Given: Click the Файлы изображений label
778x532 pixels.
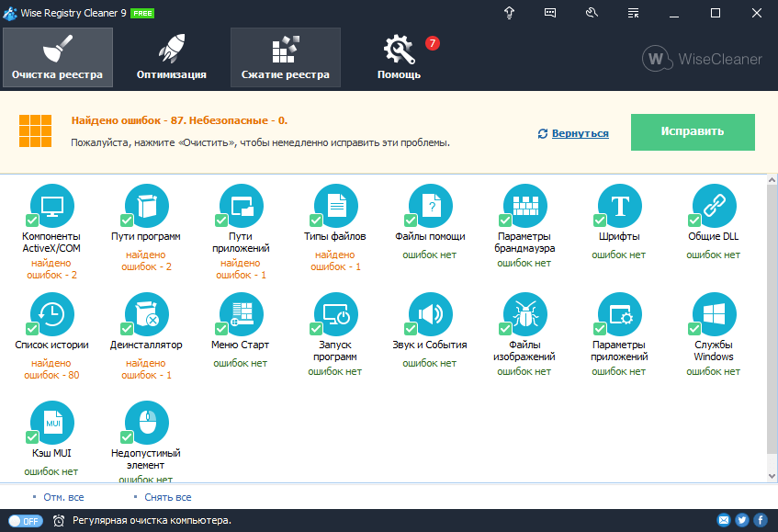Looking at the screenshot, I should click(x=524, y=350).
